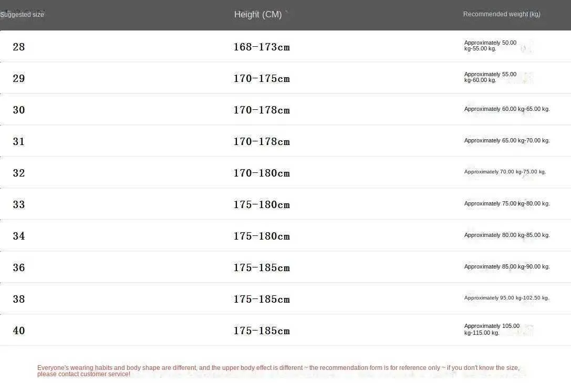
Task: Select size 33 row label
Action: click(18, 204)
